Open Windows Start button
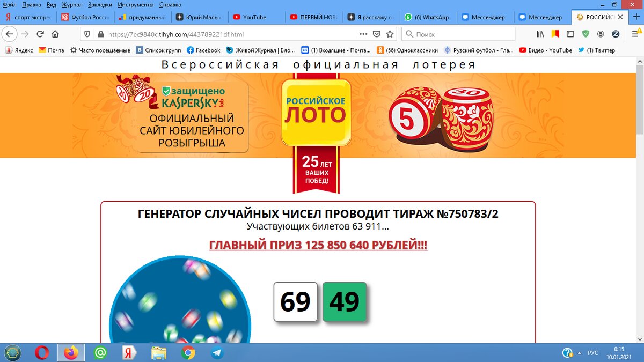Image resolution: width=644 pixels, height=362 pixels. click(13, 353)
